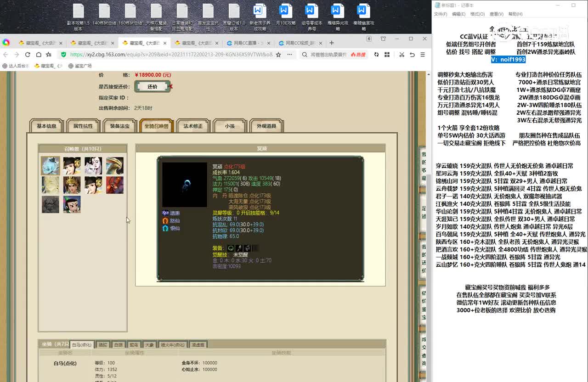Switch to 法术修正 tab
The width and height of the screenshot is (588, 382).
click(x=193, y=126)
